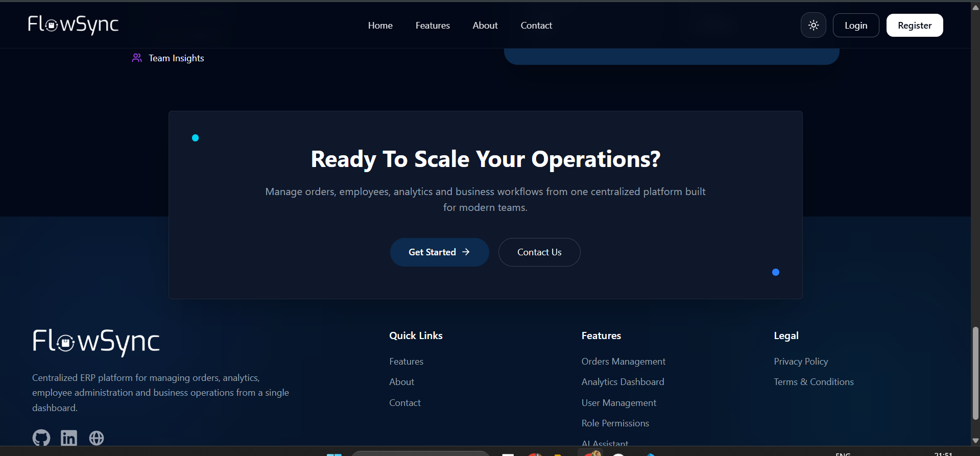Select Home in the top navigation
This screenshot has width=980, height=456.
tap(380, 25)
